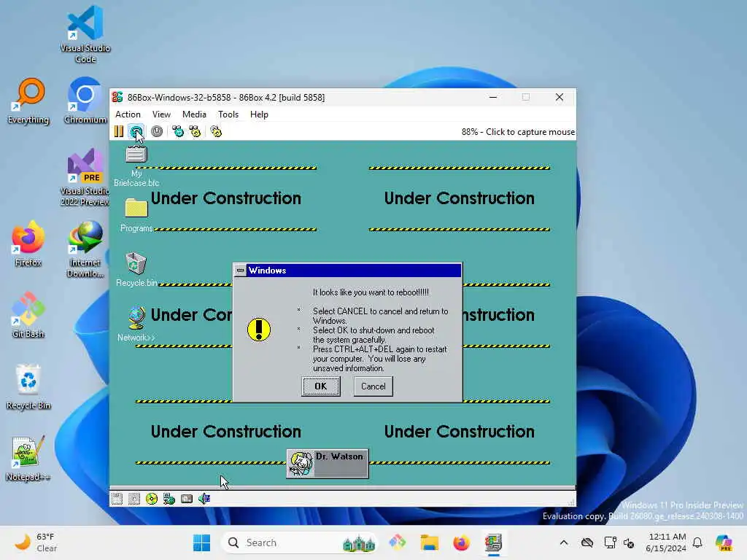Click the 86Box taskbar icon
Image resolution: width=747 pixels, height=560 pixels.
coord(494,542)
